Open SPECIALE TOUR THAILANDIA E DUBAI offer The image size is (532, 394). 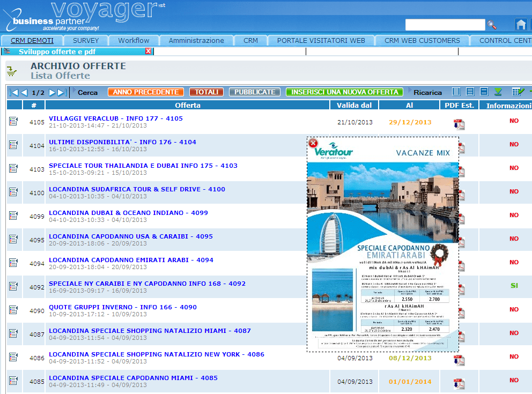(143, 166)
